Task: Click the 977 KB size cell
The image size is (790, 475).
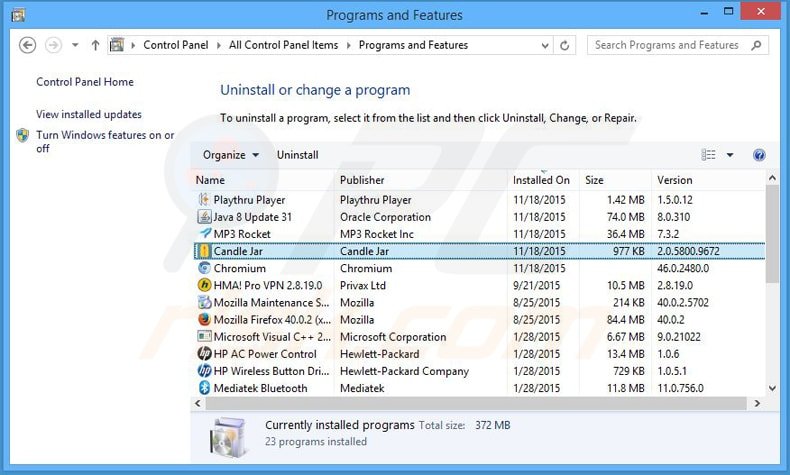Action: click(x=629, y=251)
